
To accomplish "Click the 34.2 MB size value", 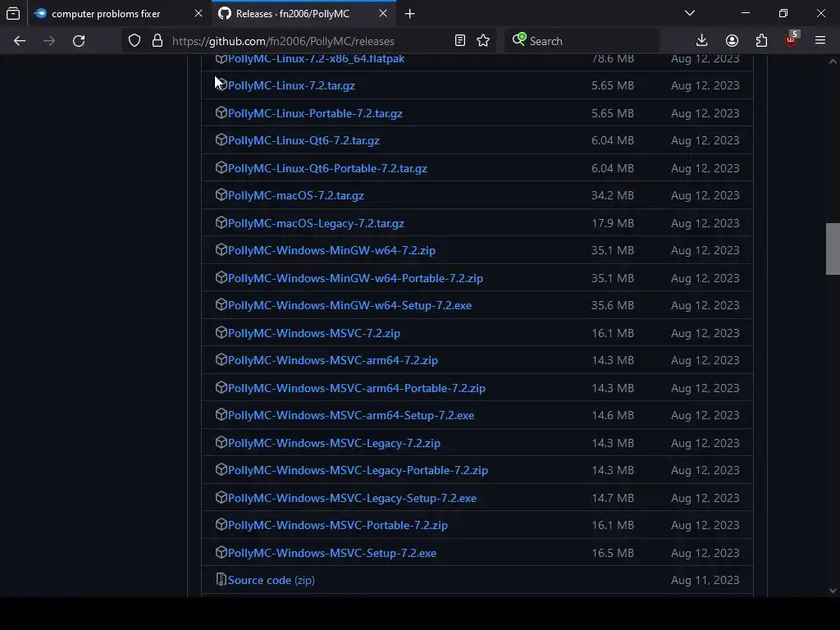I will click(x=612, y=195).
